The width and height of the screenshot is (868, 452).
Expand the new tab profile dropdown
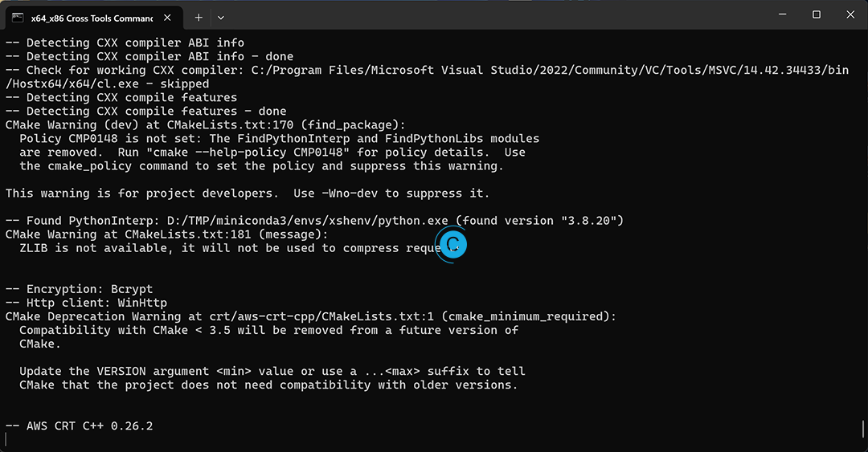[x=221, y=16]
